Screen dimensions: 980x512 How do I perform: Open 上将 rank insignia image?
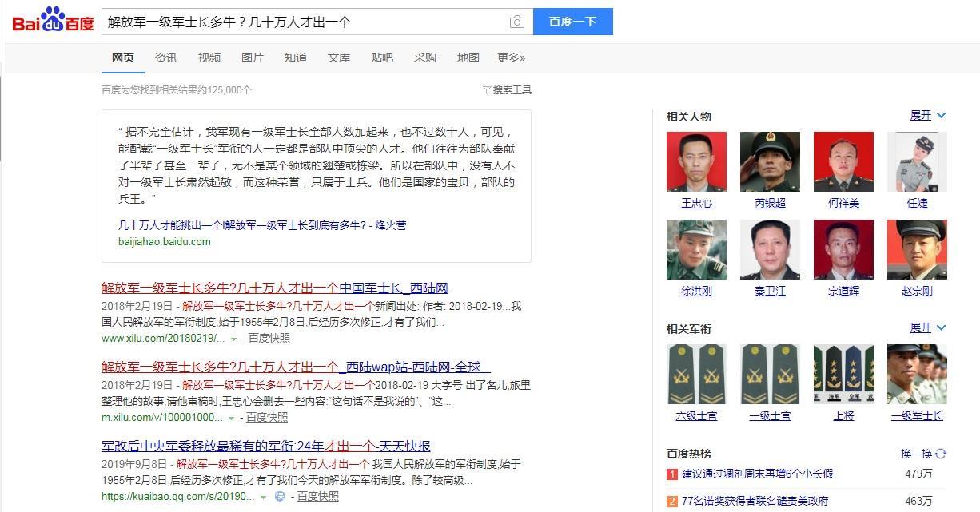tap(843, 374)
